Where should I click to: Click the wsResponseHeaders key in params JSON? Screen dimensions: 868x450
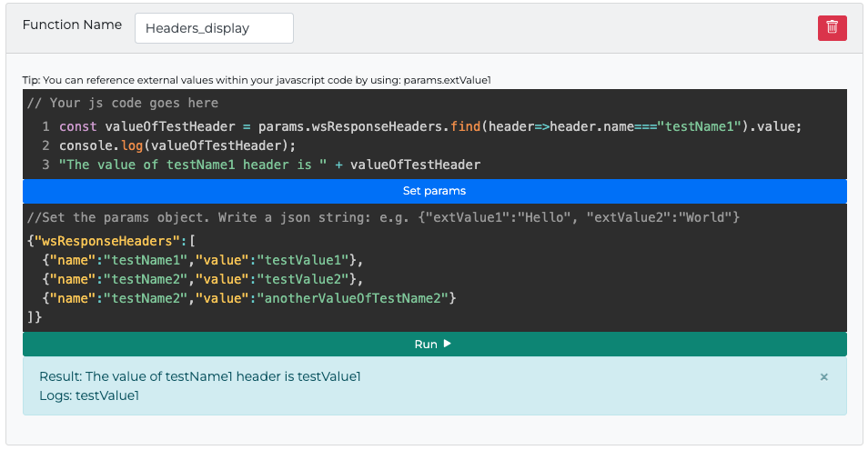pos(109,243)
